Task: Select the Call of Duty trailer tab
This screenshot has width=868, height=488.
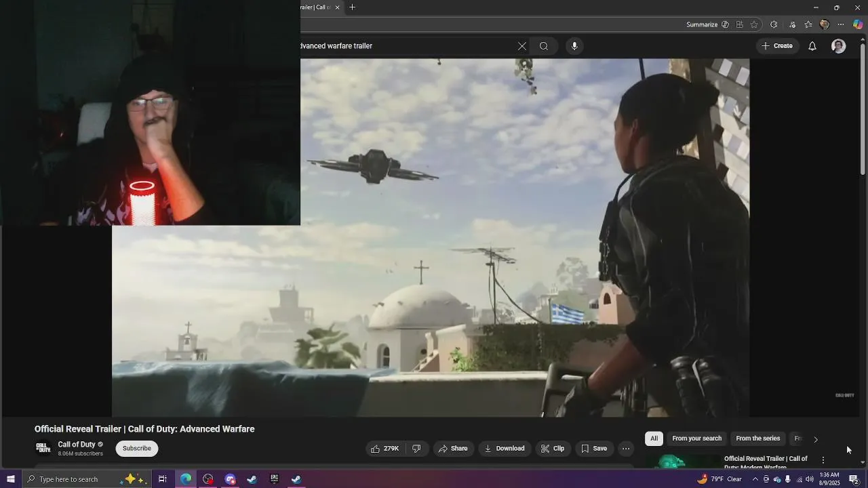Action: coord(316,7)
